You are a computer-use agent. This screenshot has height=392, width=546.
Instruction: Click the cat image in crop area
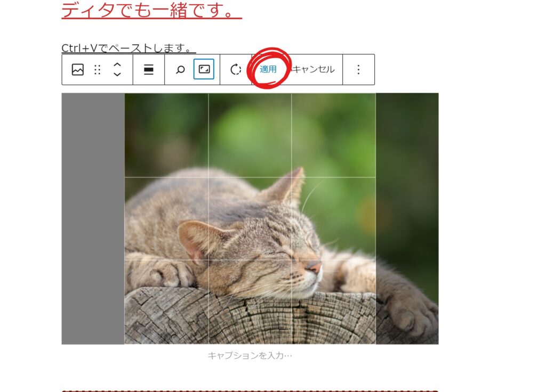(x=250, y=219)
